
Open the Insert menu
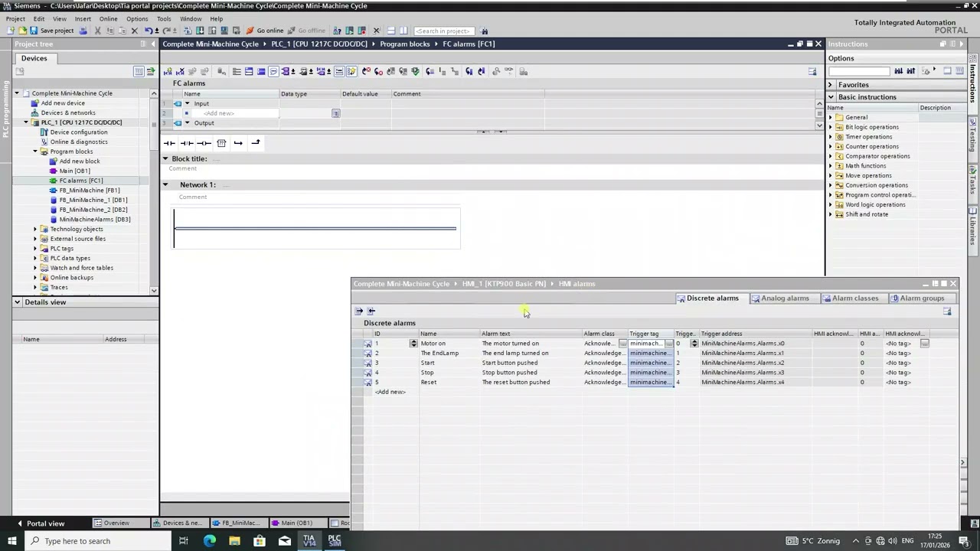pos(83,18)
